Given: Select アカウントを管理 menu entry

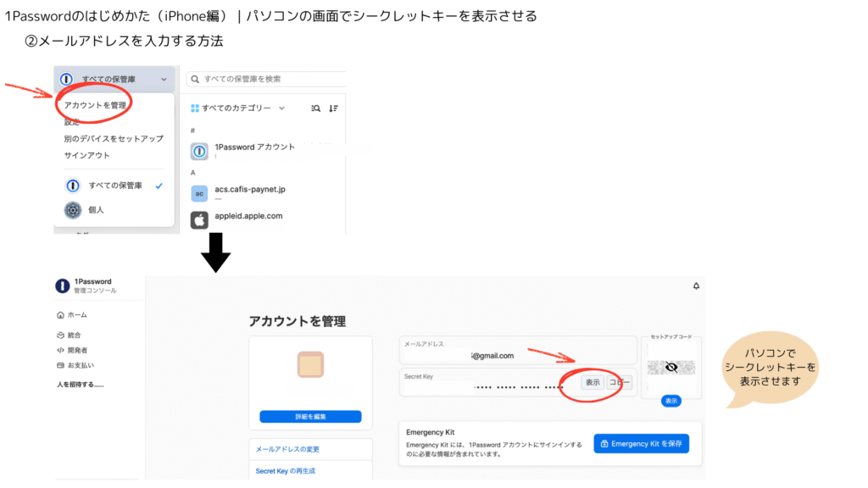Looking at the screenshot, I should (95, 105).
